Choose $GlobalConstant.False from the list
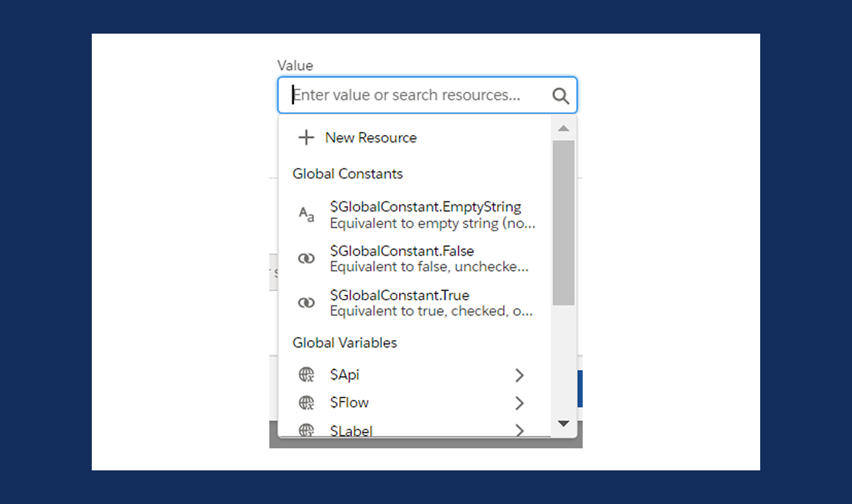852x504 pixels. point(414,259)
